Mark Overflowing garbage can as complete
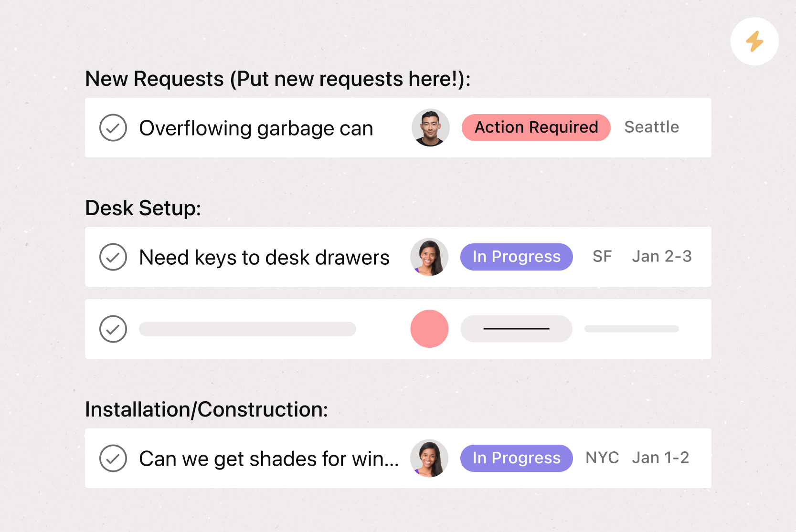Image resolution: width=796 pixels, height=532 pixels. point(113,127)
